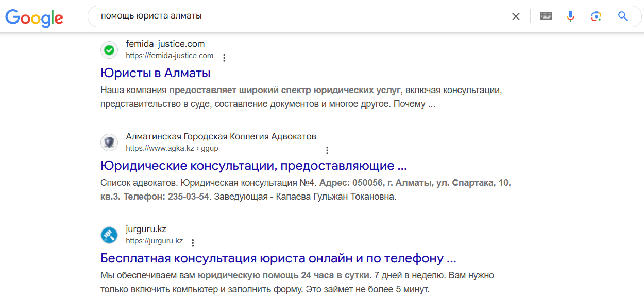Image resolution: width=644 pixels, height=302 pixels.
Task: Start voice search with microphone icon
Action: point(570,16)
